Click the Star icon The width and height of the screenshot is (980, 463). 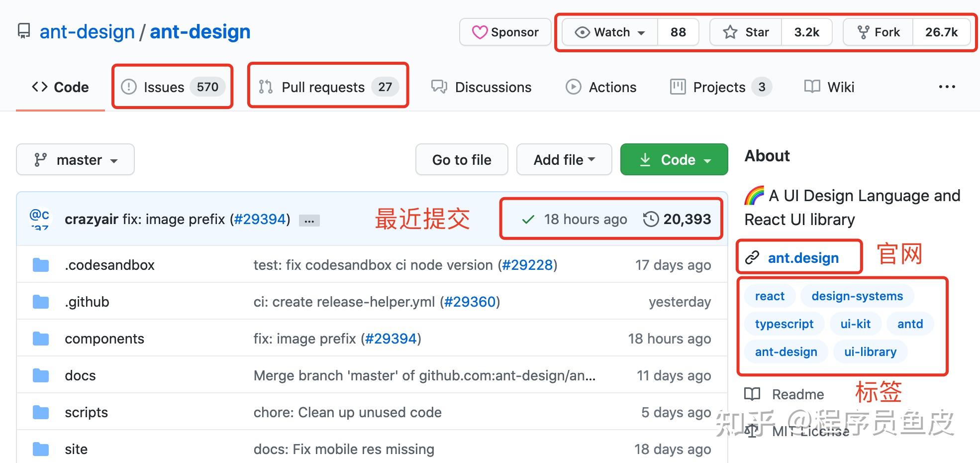tap(730, 32)
